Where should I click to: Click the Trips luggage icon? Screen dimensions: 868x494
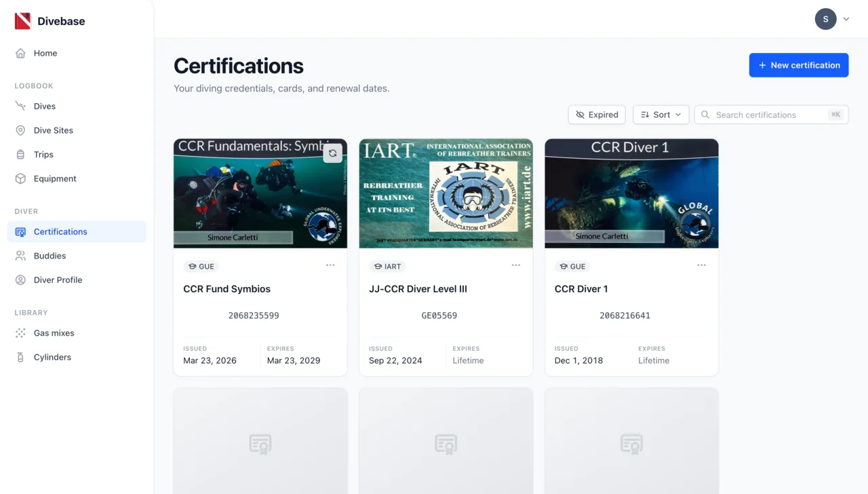20,154
